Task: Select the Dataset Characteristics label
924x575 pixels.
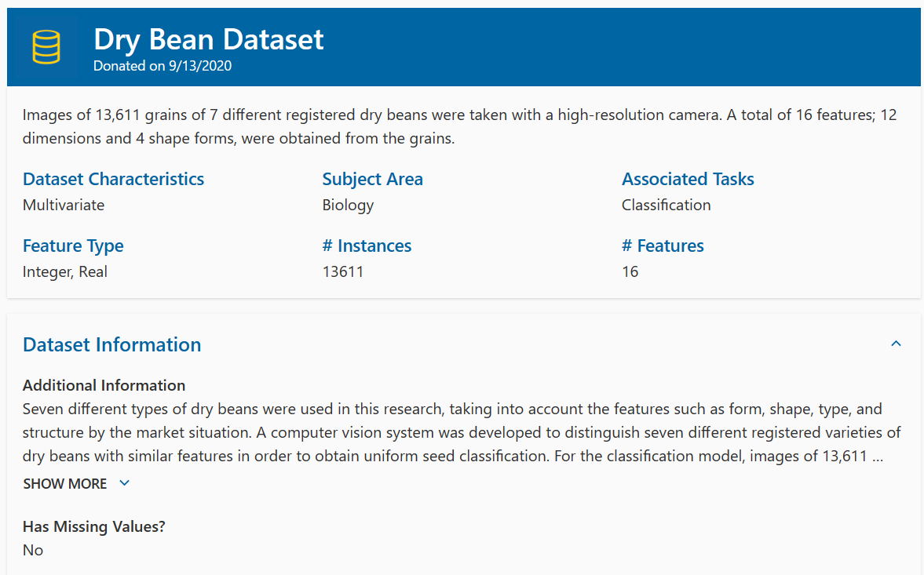Action: pos(113,179)
